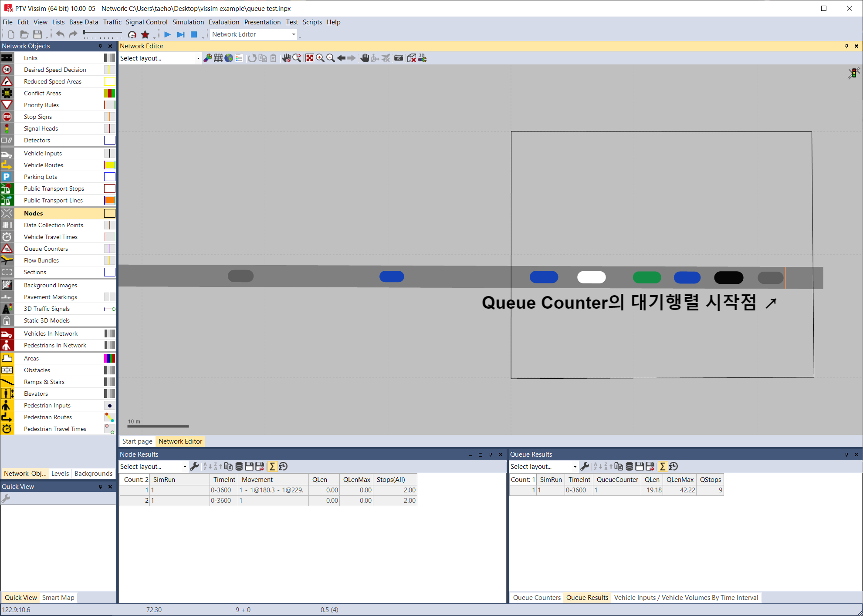Switch to Queue Counters tab

(537, 598)
